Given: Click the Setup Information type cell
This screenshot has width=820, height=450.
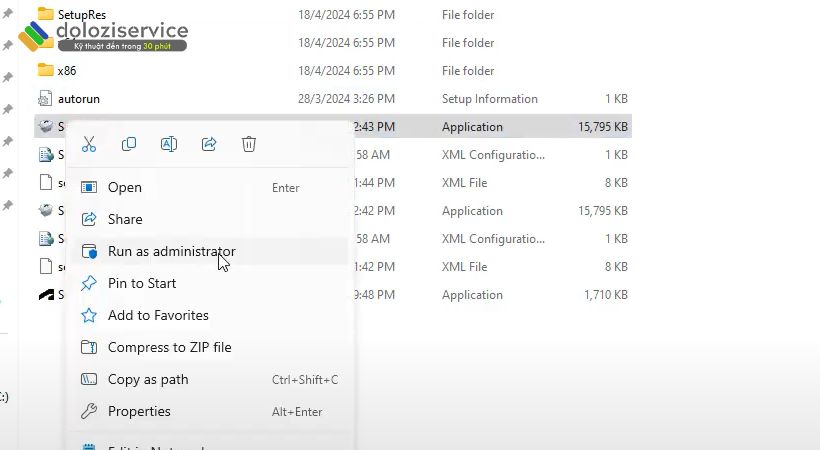Looking at the screenshot, I should pos(489,99).
